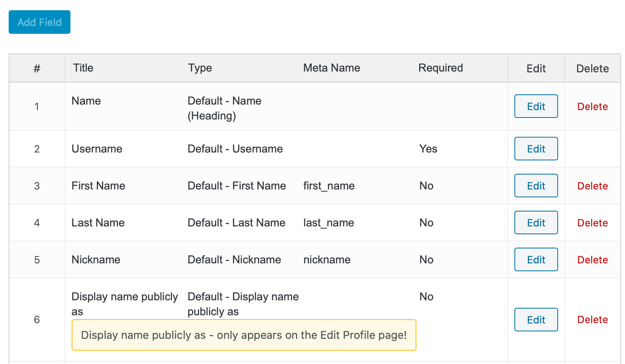
Task: Click the # column header
Action: coord(37,68)
